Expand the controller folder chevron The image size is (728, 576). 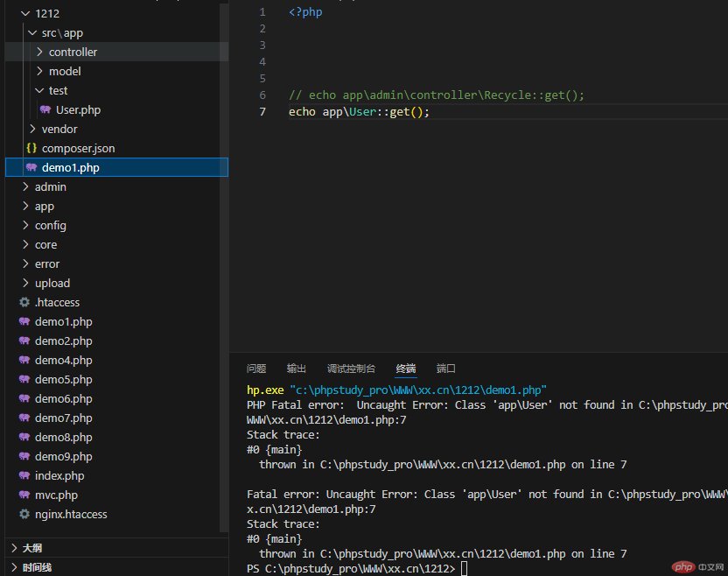click(40, 52)
